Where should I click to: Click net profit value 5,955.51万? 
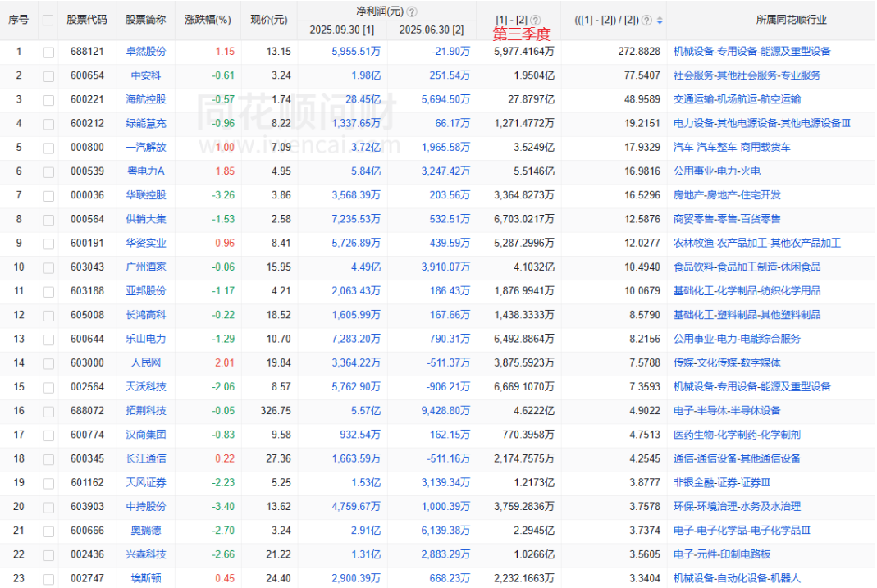[356, 52]
